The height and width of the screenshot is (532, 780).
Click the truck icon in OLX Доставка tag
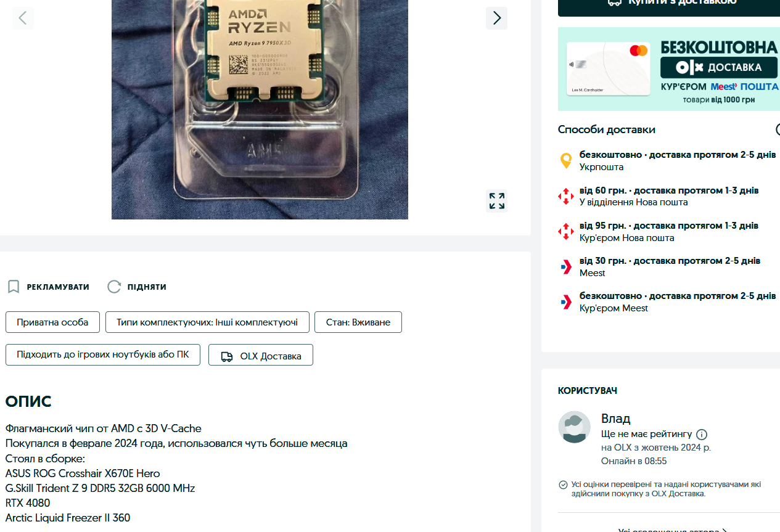[x=227, y=356]
